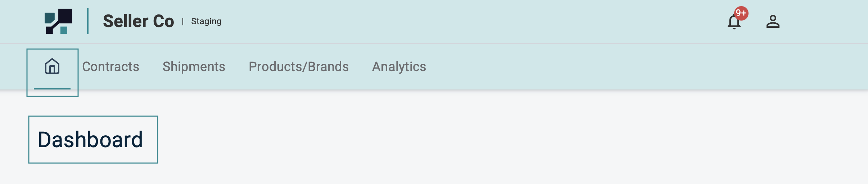Click the teal divider beside the logo
Screen dimensions: 868x184
(x=88, y=21)
